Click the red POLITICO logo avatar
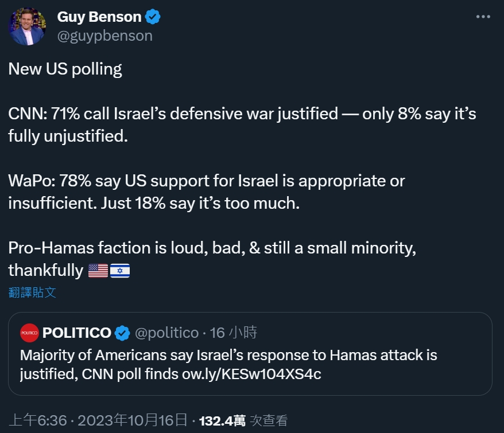Image resolution: width=504 pixels, height=433 pixels. point(29,333)
